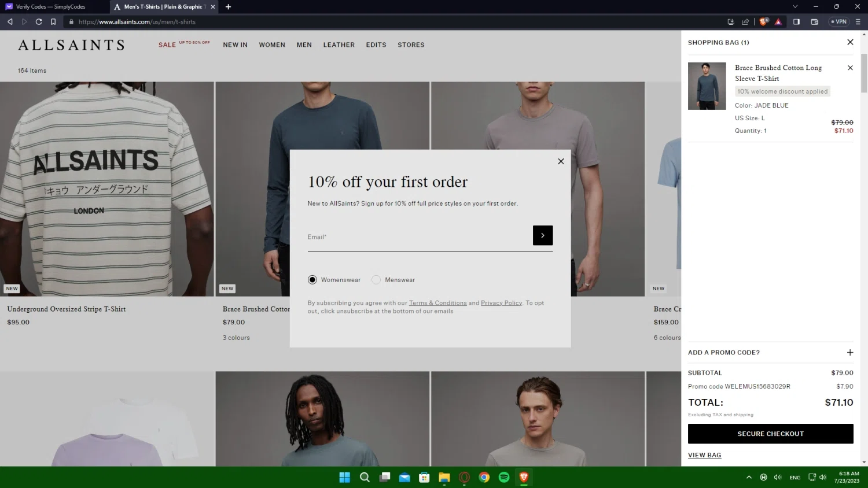Viewport: 868px width, 488px height.
Task: Click the VPN button in toolbar
Action: [838, 21]
